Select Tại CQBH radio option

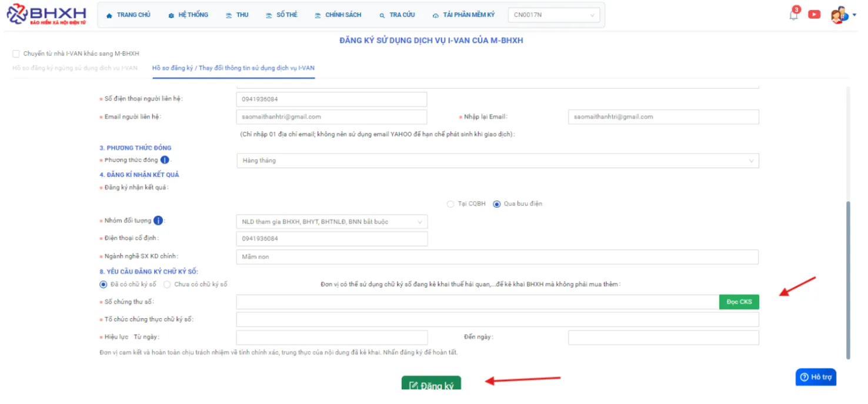pos(450,204)
